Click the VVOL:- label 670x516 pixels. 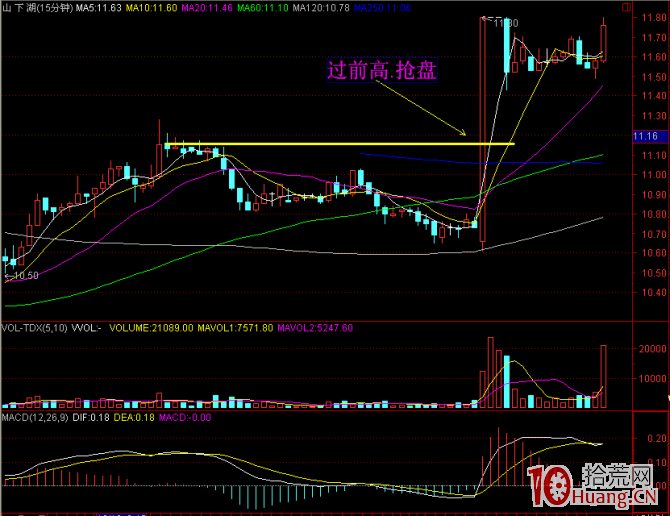86,328
